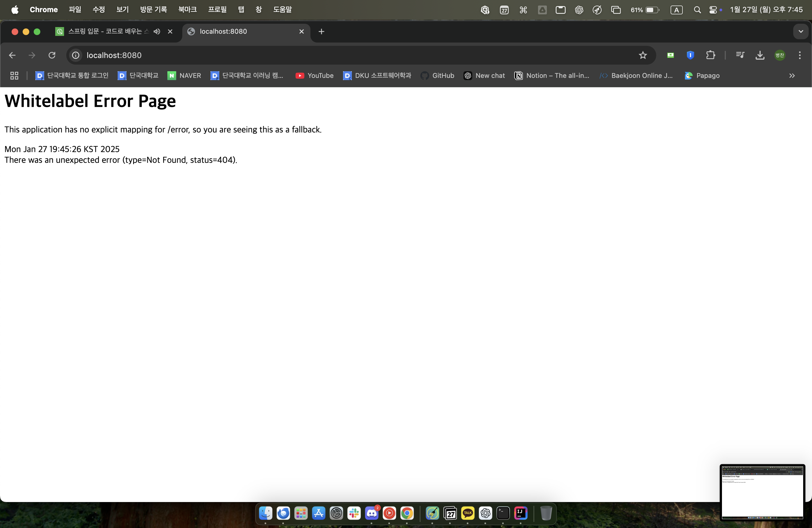Open the tab groups grid icon
The image size is (812, 528).
[x=14, y=76]
